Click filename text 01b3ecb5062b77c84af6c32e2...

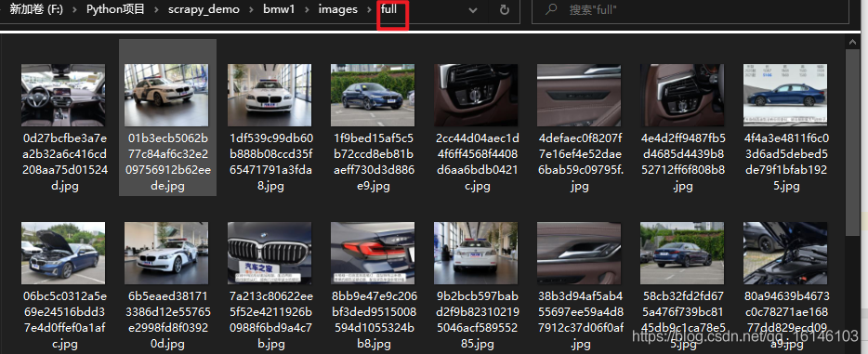tap(166, 162)
